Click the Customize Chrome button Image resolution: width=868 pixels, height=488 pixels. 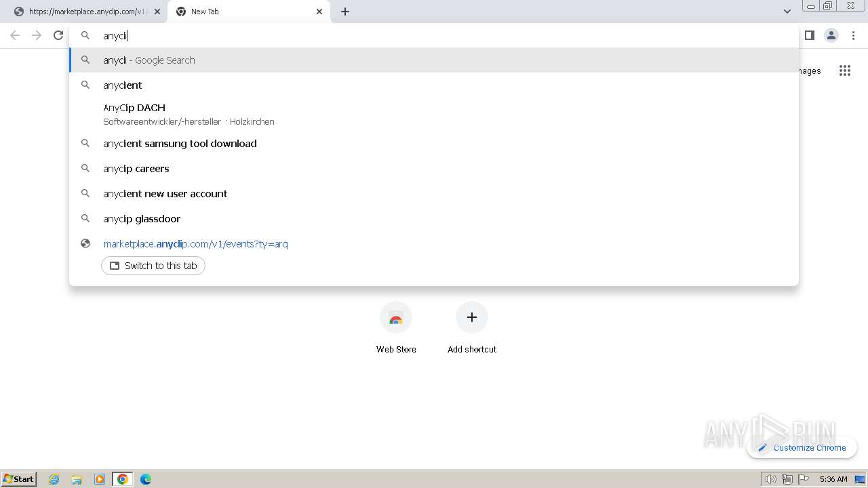pyautogui.click(x=802, y=447)
